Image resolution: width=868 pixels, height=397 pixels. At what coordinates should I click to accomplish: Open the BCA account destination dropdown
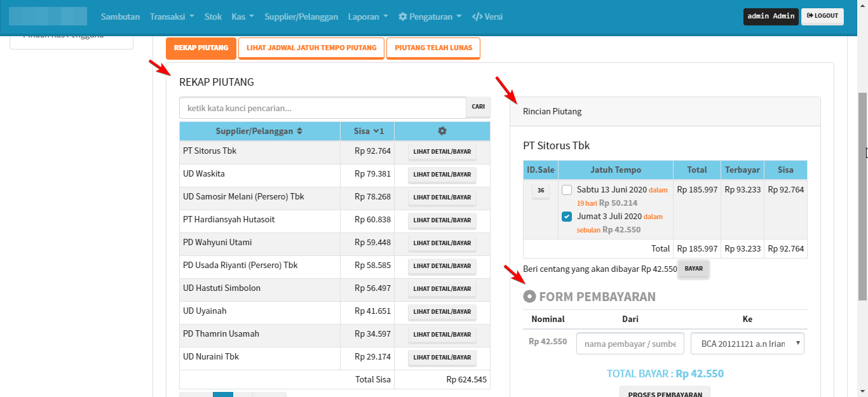click(x=747, y=344)
